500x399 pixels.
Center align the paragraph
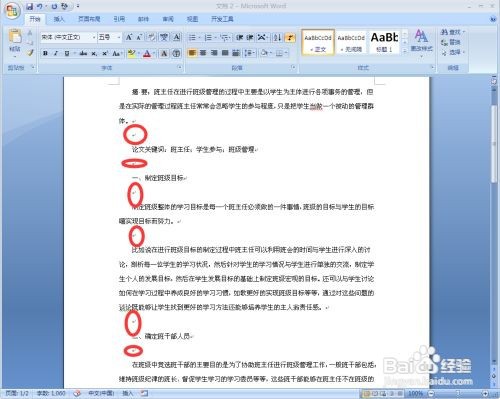pyautogui.click(x=203, y=53)
